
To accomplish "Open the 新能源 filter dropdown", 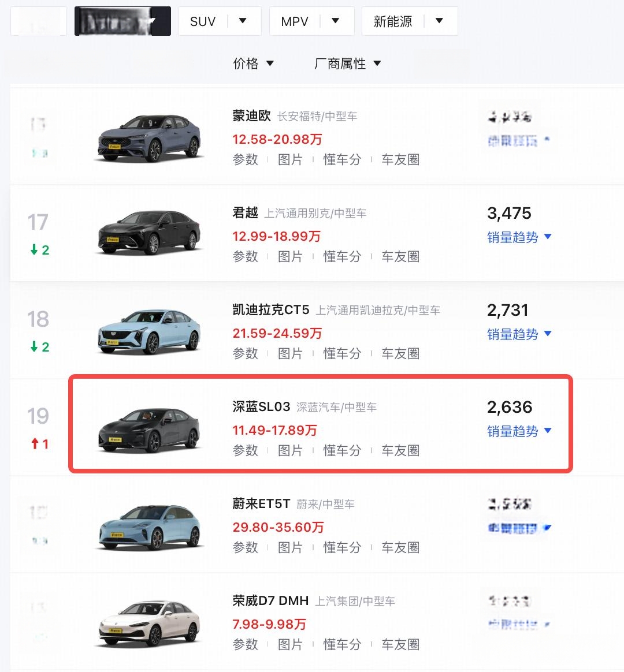I will [x=439, y=21].
